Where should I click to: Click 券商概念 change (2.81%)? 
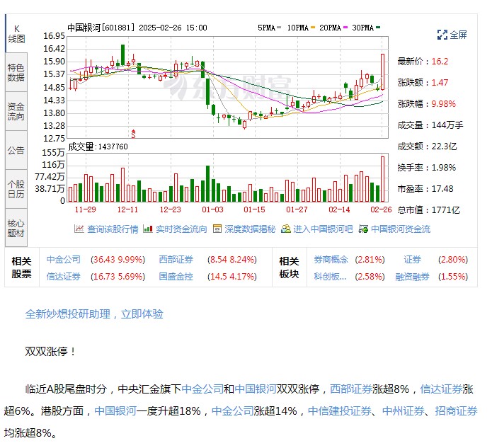click(x=370, y=260)
